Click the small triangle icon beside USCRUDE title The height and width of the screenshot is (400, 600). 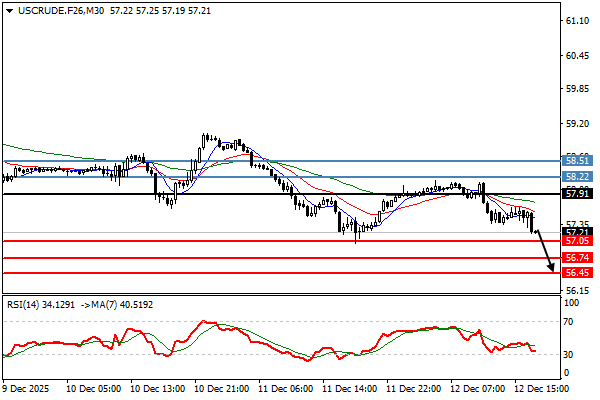[8, 8]
